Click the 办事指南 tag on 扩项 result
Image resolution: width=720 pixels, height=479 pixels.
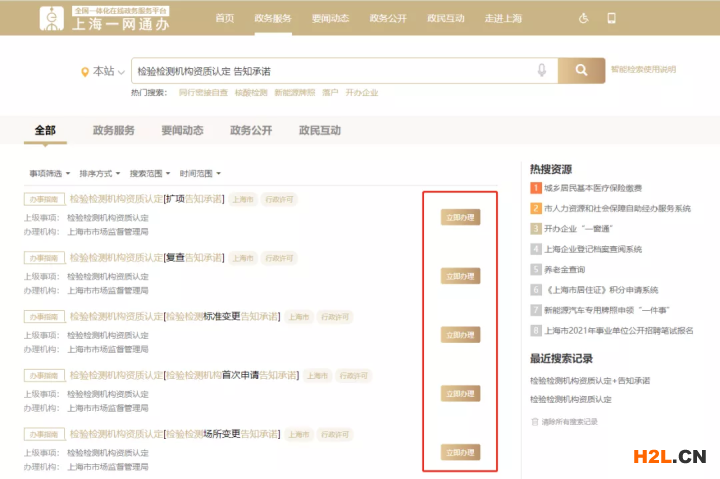[44, 199]
